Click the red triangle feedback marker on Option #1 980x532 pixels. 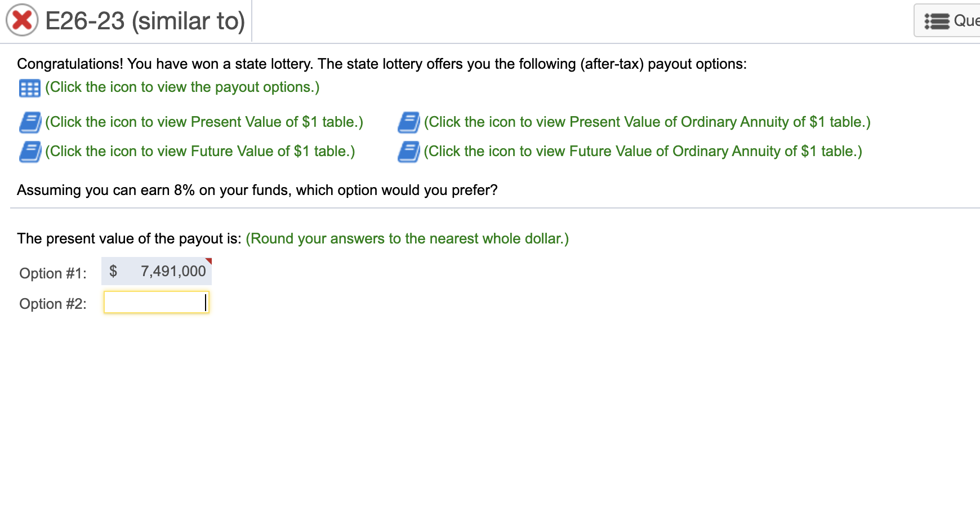209,261
